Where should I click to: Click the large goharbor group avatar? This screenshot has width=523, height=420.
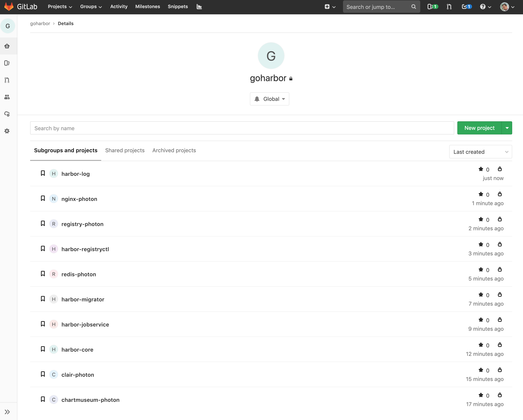271,56
